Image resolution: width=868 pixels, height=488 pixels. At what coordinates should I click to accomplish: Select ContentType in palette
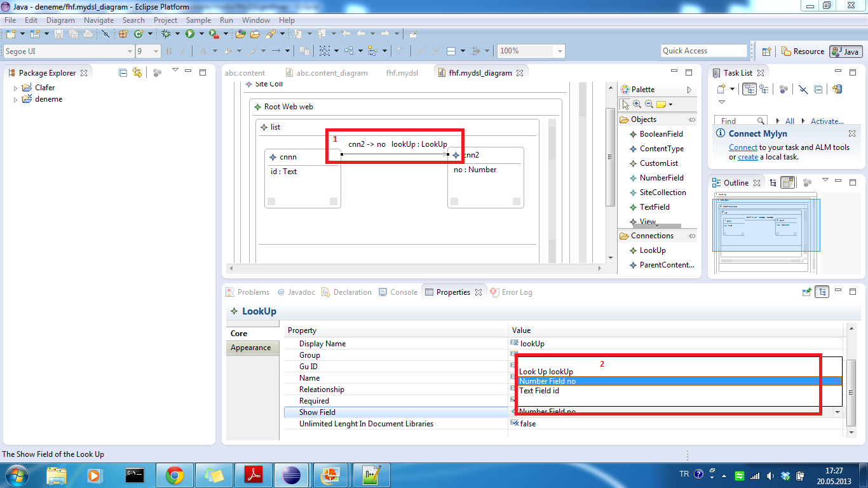661,149
